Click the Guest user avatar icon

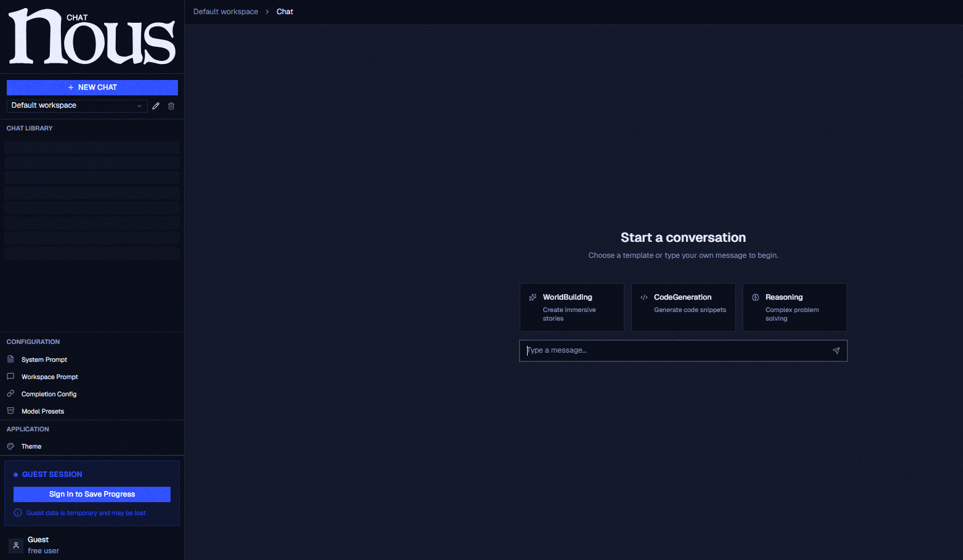16,545
